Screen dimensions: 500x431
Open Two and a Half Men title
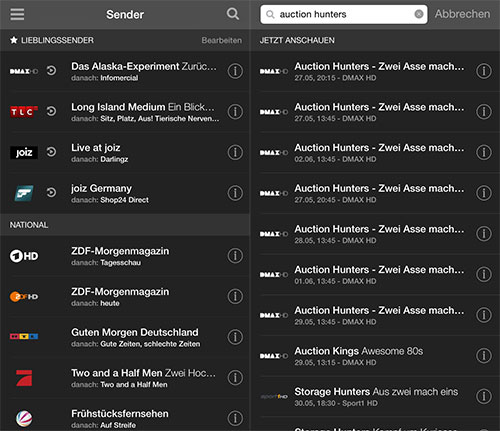143,373
